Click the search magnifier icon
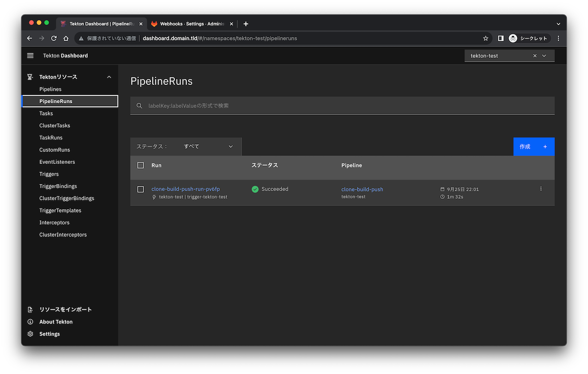Viewport: 588px width, 374px height. point(139,106)
